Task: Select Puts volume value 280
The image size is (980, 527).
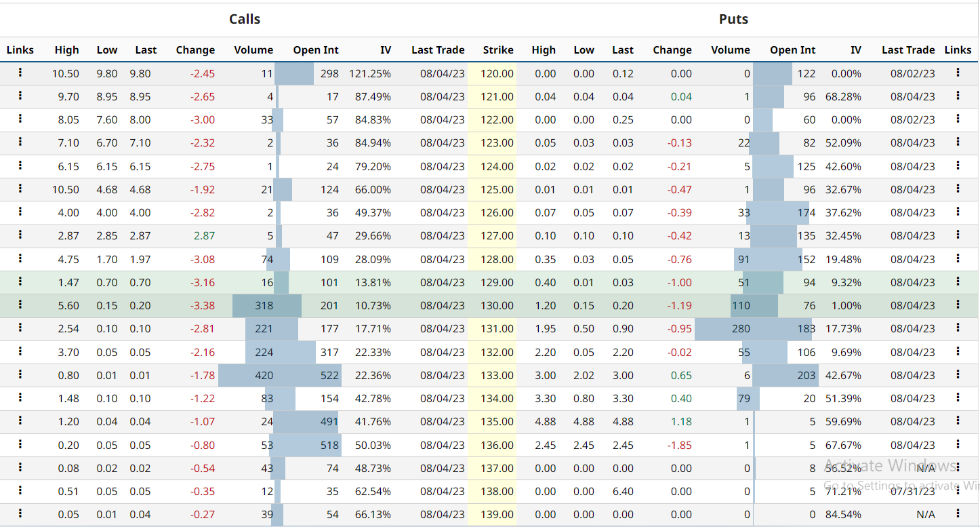Action: click(741, 328)
